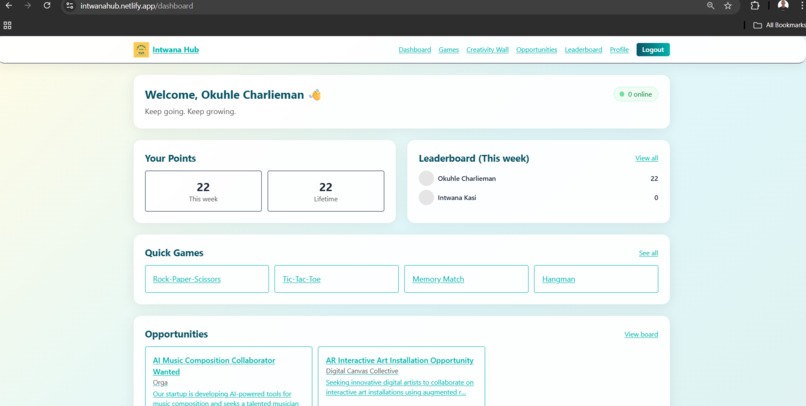Open the Opportunities nav item
The height and width of the screenshot is (406, 806).
(x=537, y=50)
